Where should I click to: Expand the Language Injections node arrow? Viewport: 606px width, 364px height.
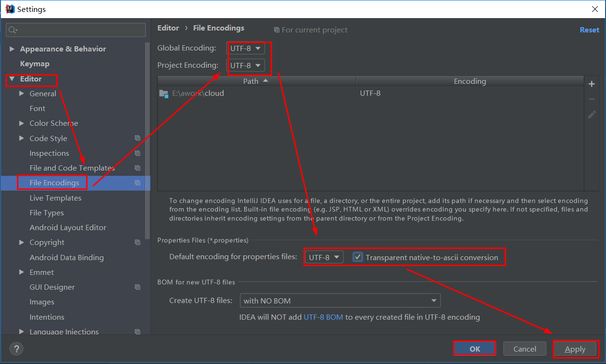point(21,332)
